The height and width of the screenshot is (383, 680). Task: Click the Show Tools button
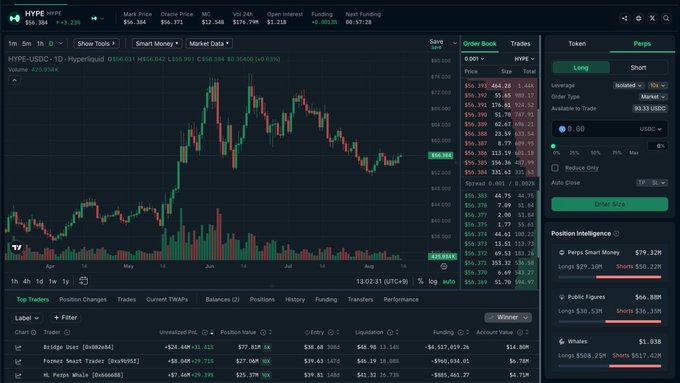[x=96, y=43]
